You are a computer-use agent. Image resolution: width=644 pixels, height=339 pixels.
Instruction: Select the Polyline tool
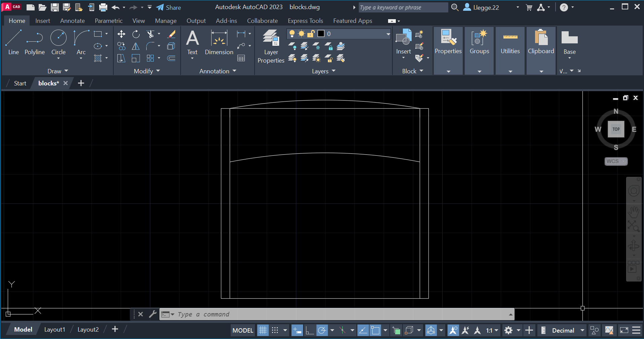tap(35, 42)
